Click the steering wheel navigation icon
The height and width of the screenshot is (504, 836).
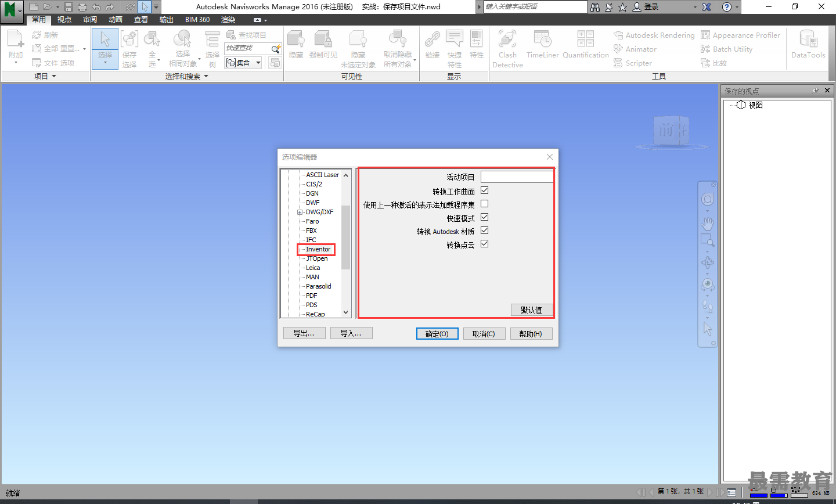point(707,200)
